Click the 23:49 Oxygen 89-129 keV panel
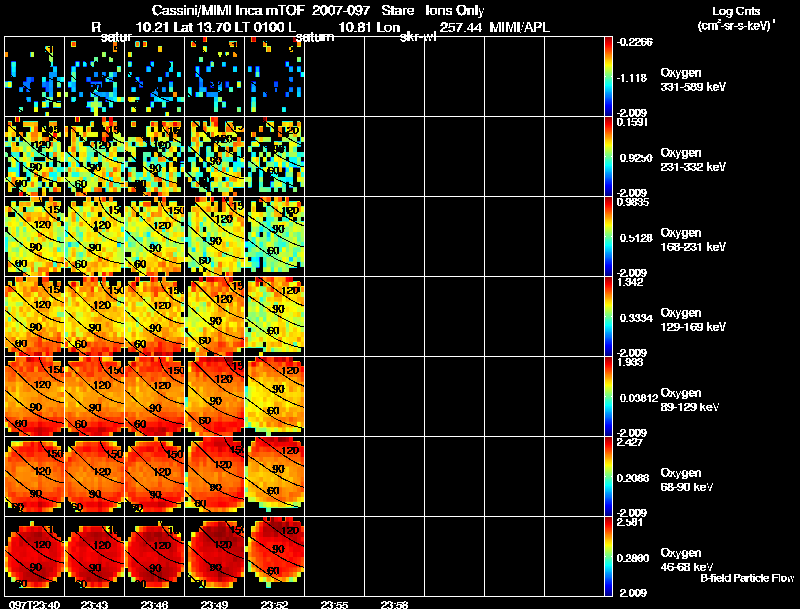The image size is (800, 609). click(x=215, y=396)
